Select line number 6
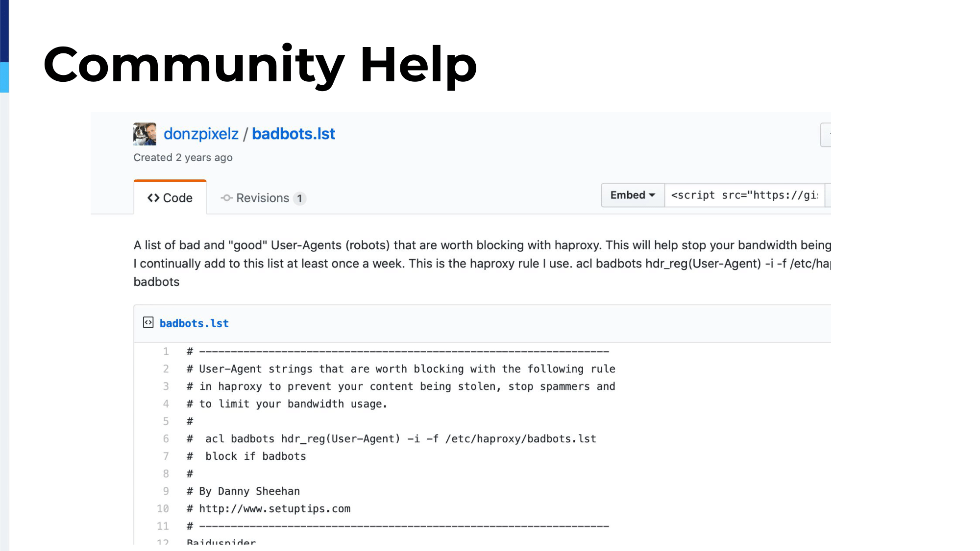Screen dimensions: 980x551 point(166,439)
